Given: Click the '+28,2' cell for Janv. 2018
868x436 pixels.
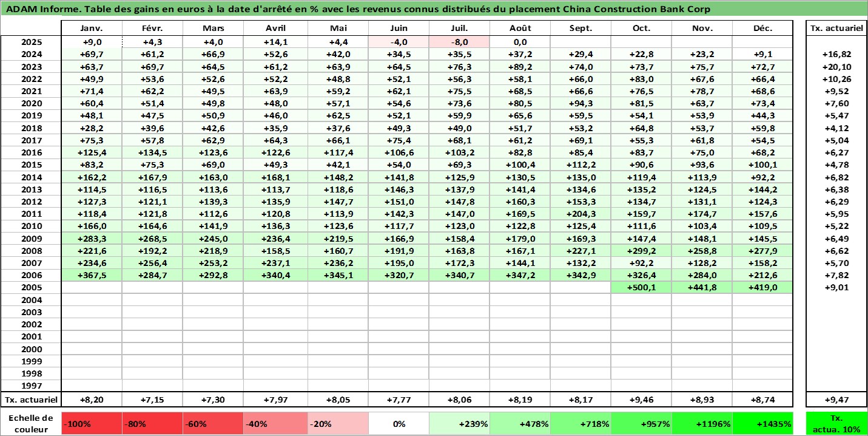Looking at the screenshot, I should coord(92,128).
